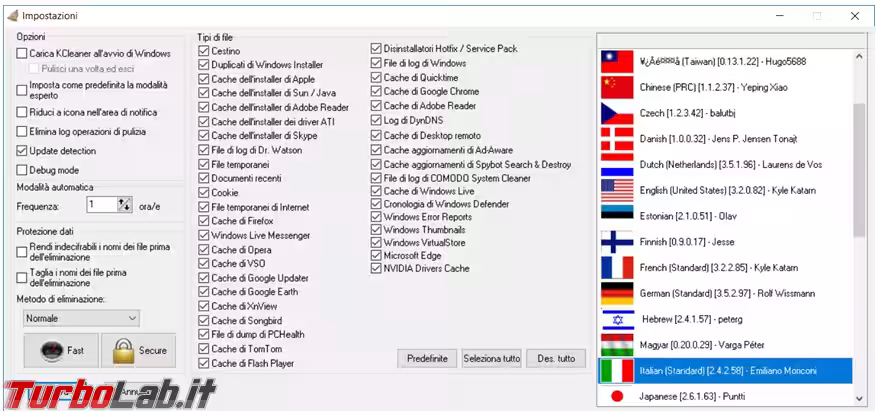876x412 pixels.
Task: Click the KCleaner app icon in title bar
Action: click(12, 16)
